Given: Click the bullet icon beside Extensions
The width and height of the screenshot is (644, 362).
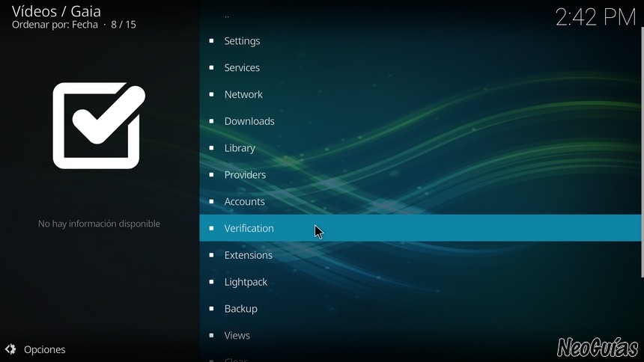Looking at the screenshot, I should [211, 255].
